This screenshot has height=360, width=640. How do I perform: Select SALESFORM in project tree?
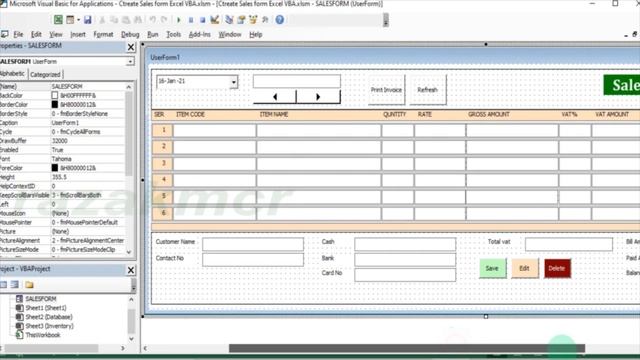coord(41,299)
